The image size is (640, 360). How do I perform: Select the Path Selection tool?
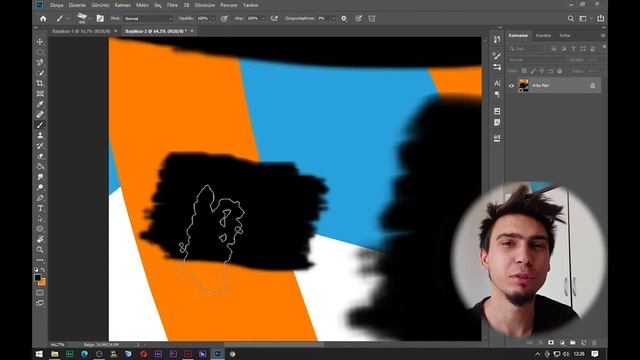(40, 218)
